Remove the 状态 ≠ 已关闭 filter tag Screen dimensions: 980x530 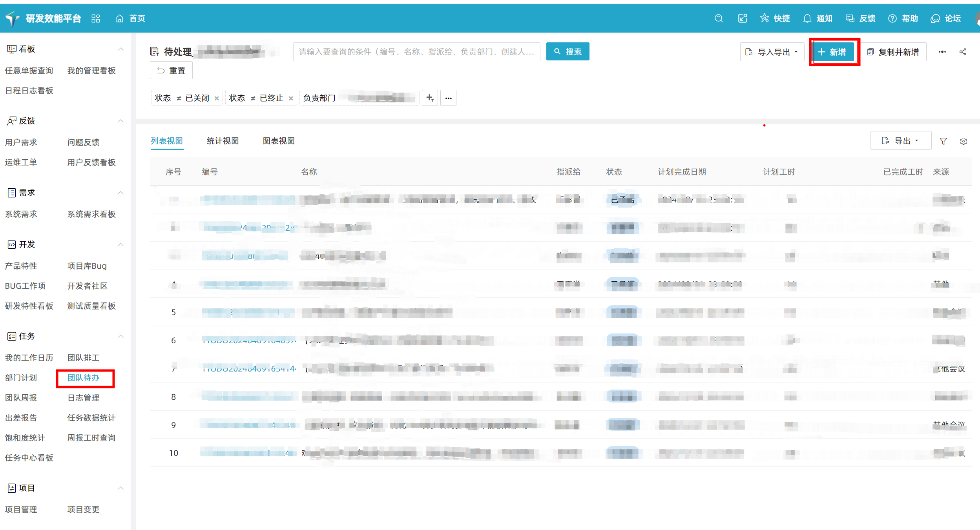pyautogui.click(x=217, y=98)
